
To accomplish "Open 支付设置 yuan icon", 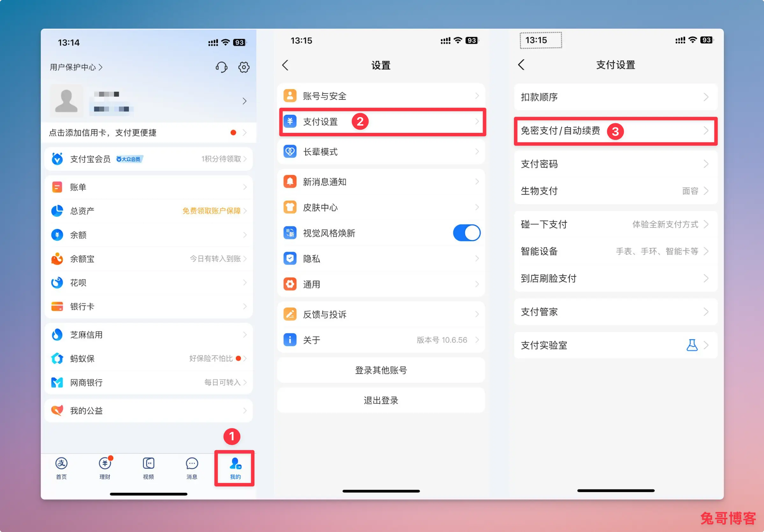I will pyautogui.click(x=290, y=121).
